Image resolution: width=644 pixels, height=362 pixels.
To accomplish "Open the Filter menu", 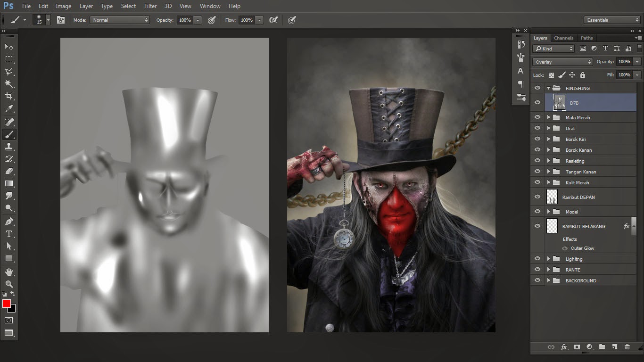I will (x=150, y=6).
